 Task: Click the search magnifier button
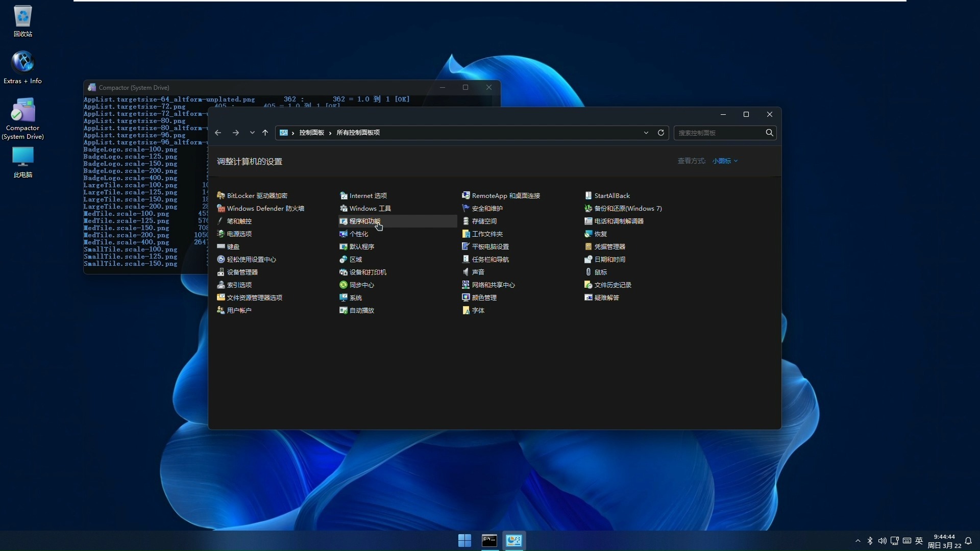(770, 133)
